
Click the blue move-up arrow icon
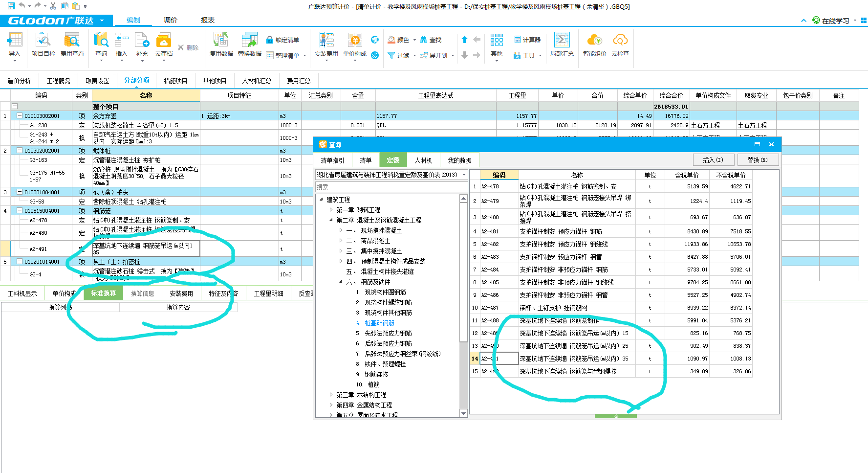pos(464,40)
